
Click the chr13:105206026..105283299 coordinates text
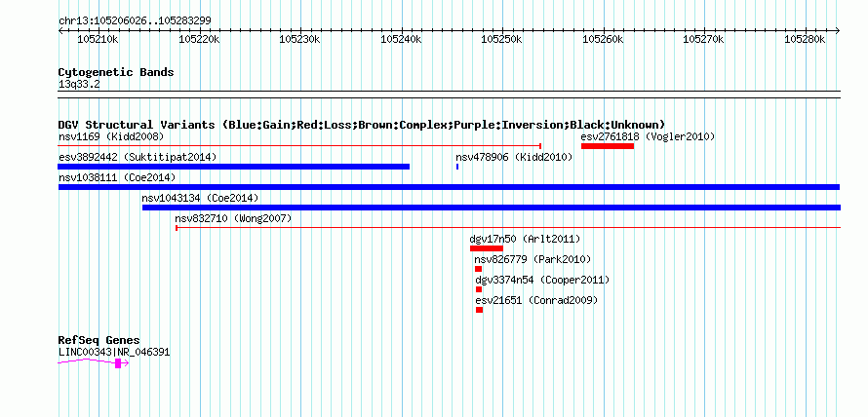coord(135,21)
